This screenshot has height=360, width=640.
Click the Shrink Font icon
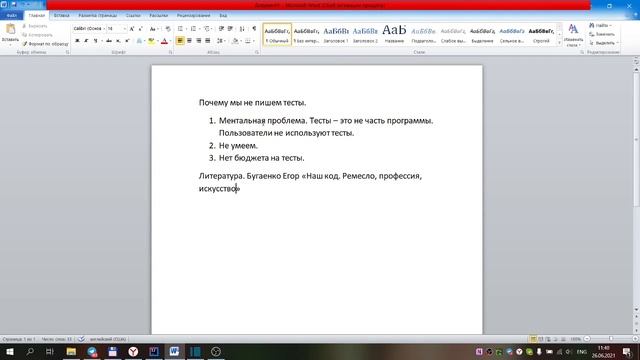(x=140, y=29)
